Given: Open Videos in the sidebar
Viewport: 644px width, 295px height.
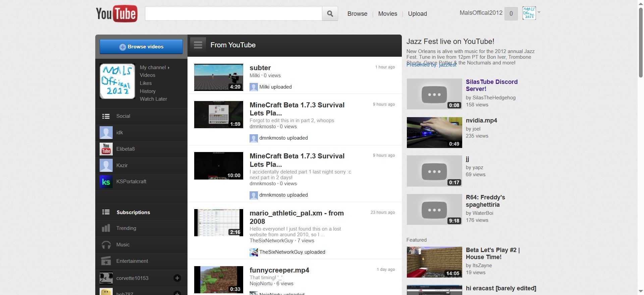Looking at the screenshot, I should point(148,75).
